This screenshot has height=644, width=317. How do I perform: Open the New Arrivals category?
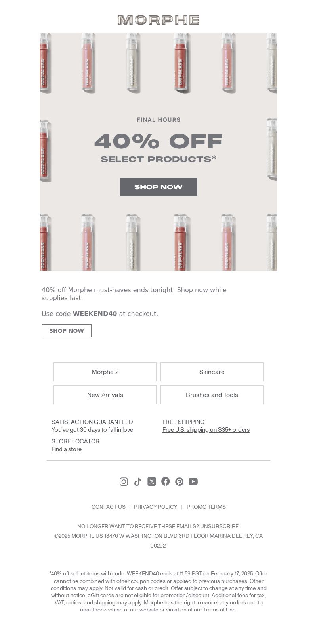105,395
